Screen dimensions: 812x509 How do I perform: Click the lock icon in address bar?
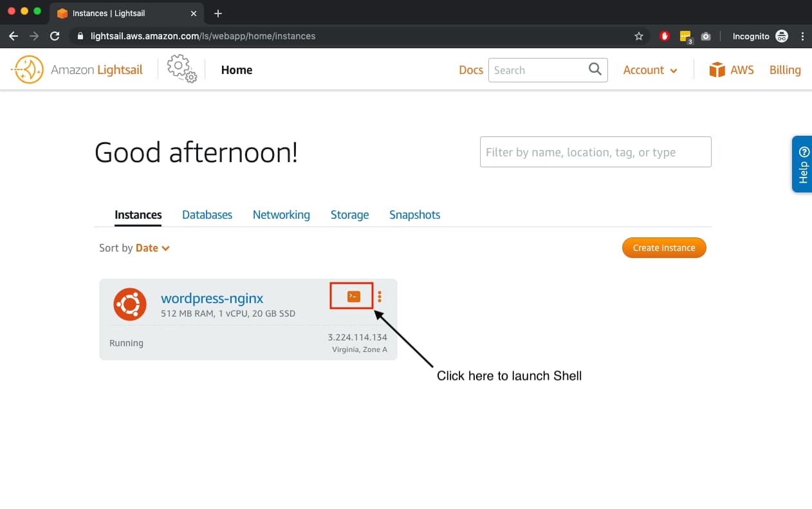coord(80,36)
